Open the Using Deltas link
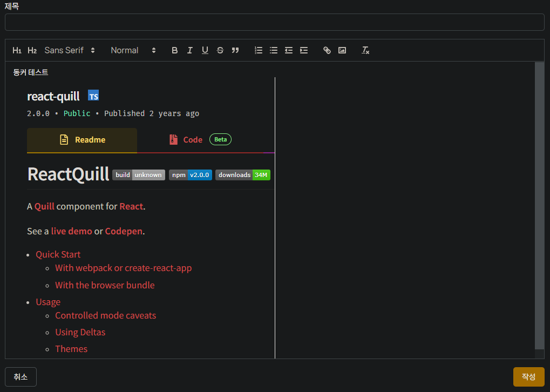 point(80,333)
